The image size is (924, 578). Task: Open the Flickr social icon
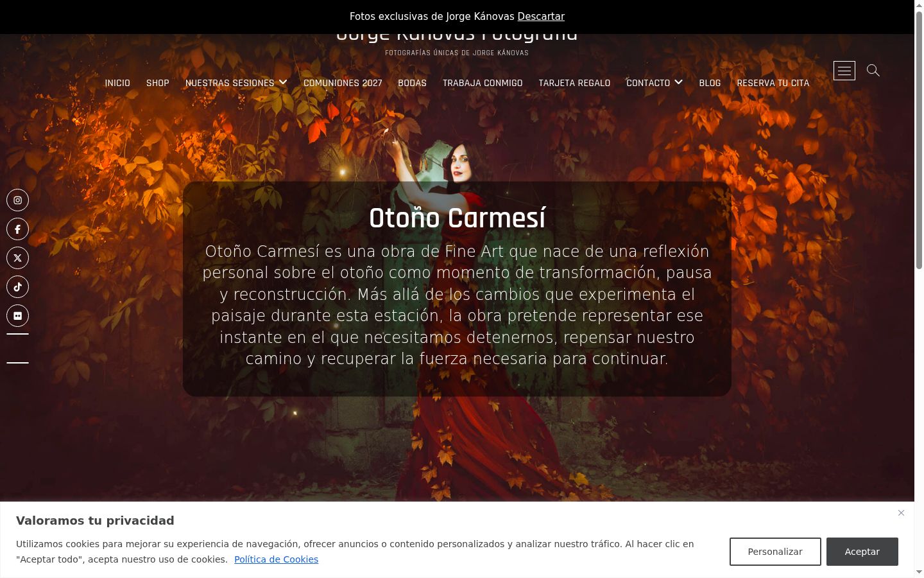point(18,316)
